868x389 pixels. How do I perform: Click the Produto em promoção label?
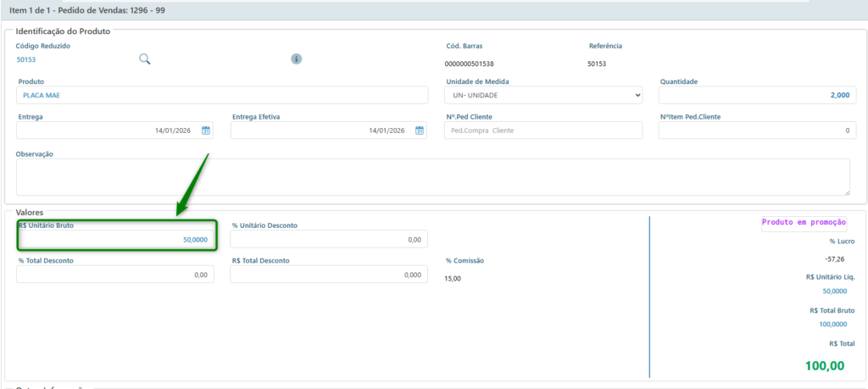804,222
